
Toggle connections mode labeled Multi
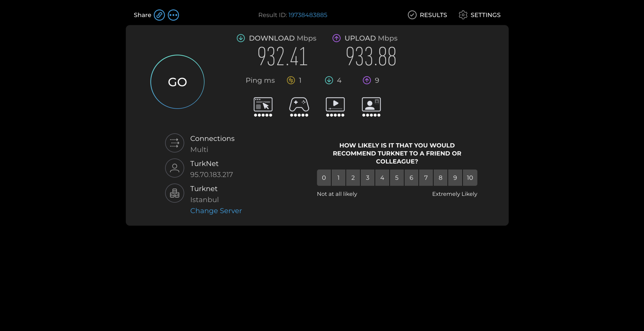(x=199, y=150)
